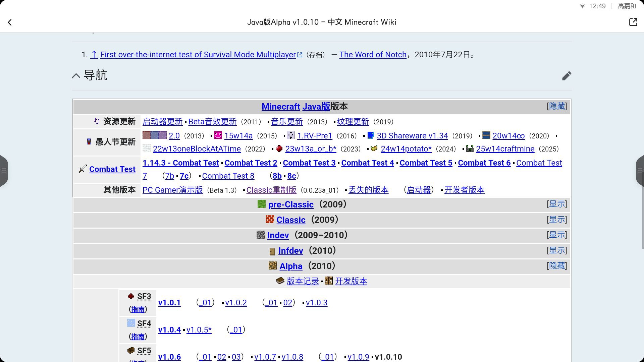Hide the Alpha versions section

coord(557,266)
